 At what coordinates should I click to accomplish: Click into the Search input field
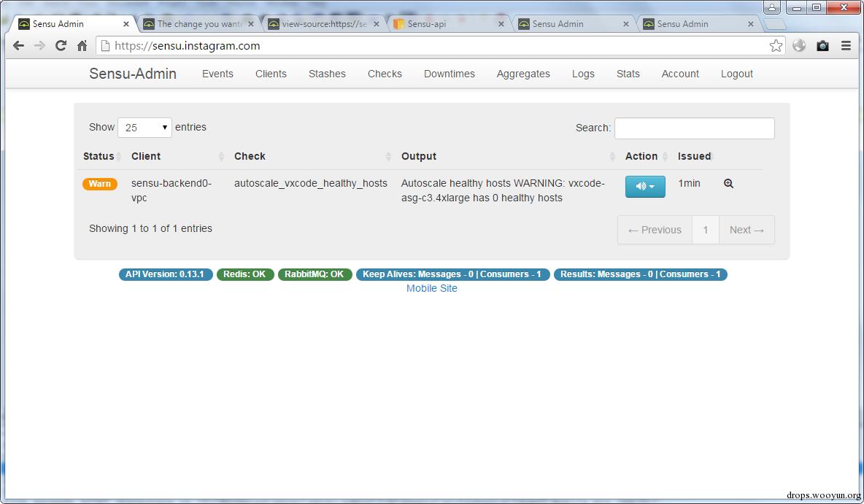(x=694, y=128)
